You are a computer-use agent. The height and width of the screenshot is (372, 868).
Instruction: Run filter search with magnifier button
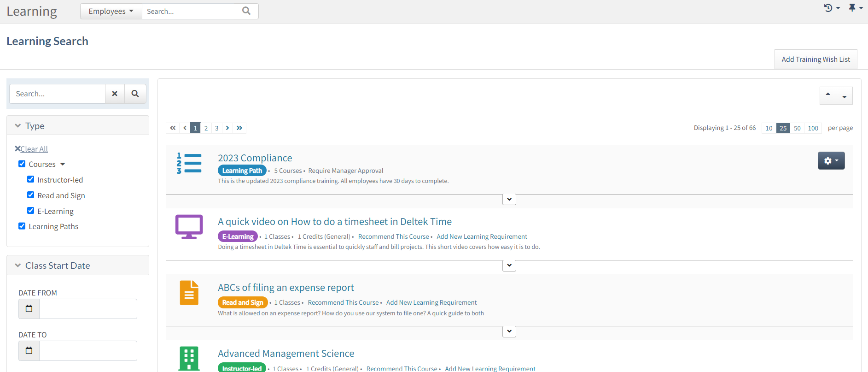pos(135,94)
